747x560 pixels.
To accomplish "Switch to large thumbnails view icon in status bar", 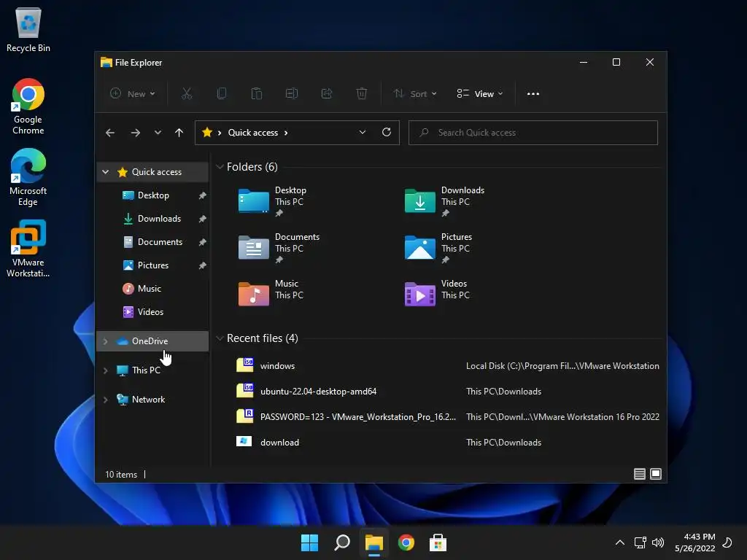I will click(656, 474).
